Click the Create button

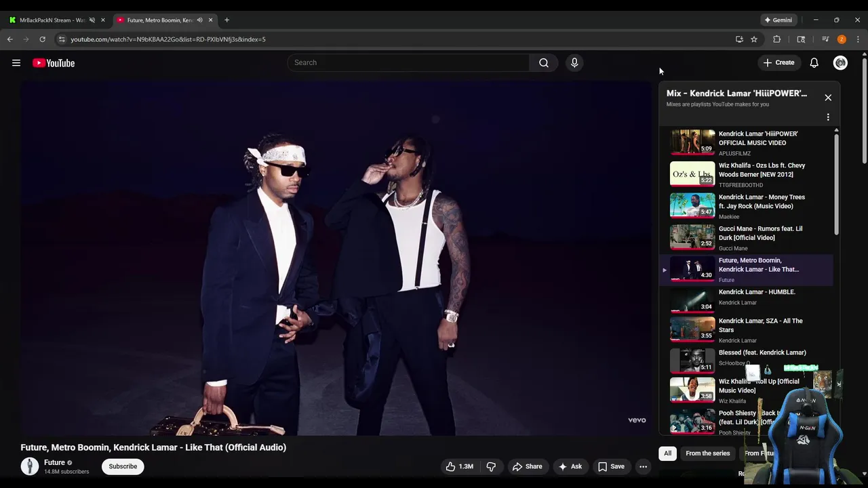click(x=778, y=63)
